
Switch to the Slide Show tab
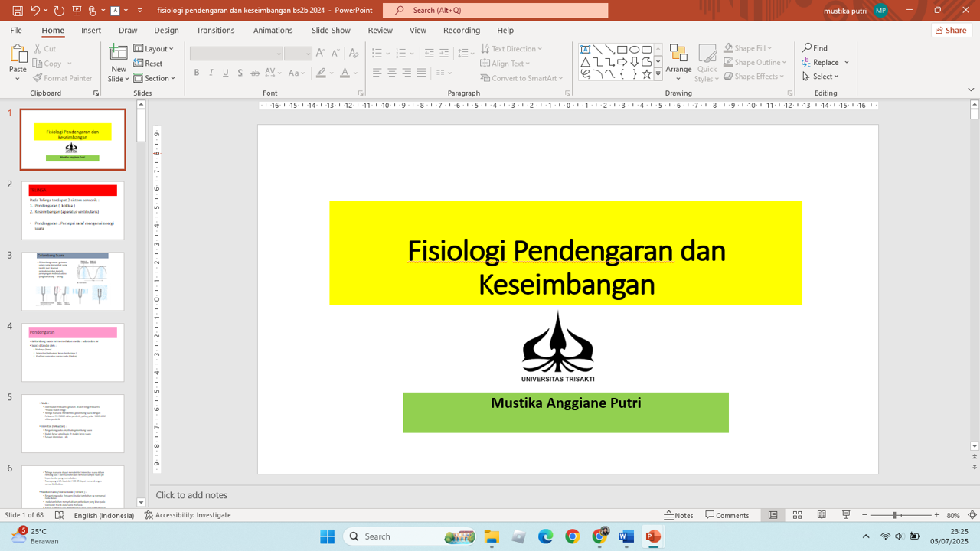331,31
